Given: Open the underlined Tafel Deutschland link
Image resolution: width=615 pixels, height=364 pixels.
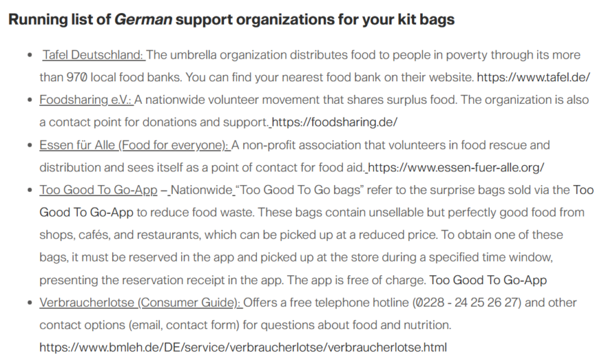Looking at the screenshot, I should 93,55.
